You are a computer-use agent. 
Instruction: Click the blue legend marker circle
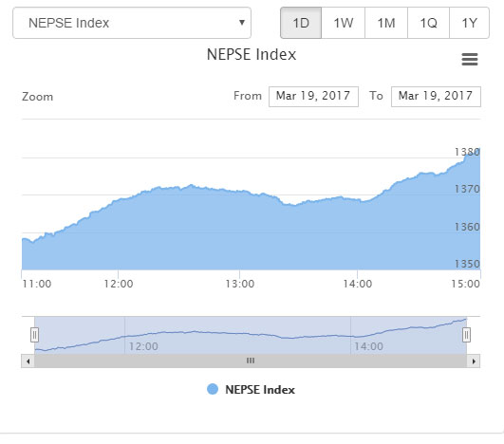pos(213,389)
